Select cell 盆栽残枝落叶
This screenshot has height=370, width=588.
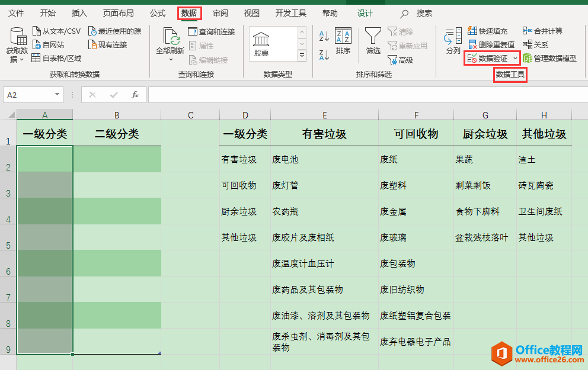(x=485, y=237)
